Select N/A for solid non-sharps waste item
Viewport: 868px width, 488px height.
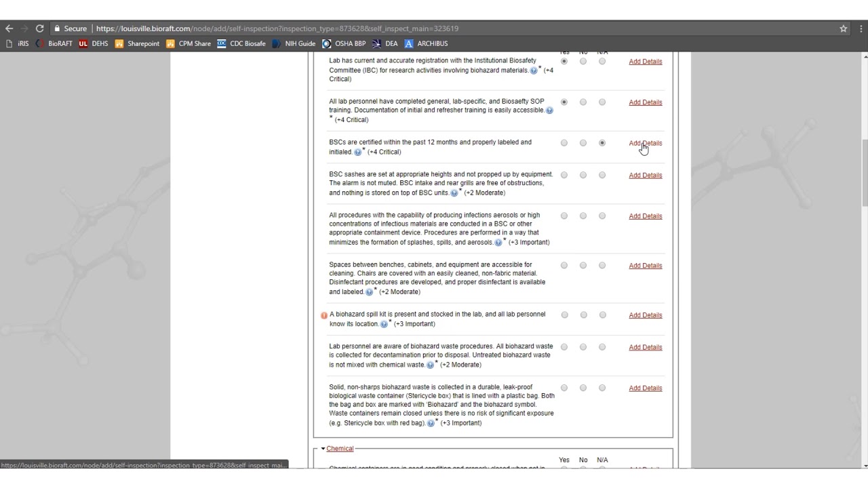602,388
